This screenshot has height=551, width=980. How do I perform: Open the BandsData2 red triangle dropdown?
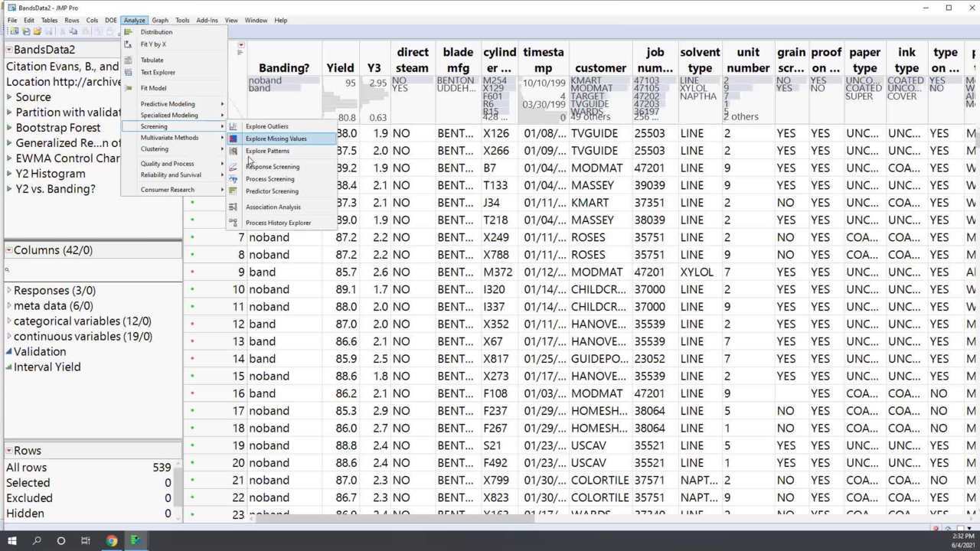(x=9, y=50)
